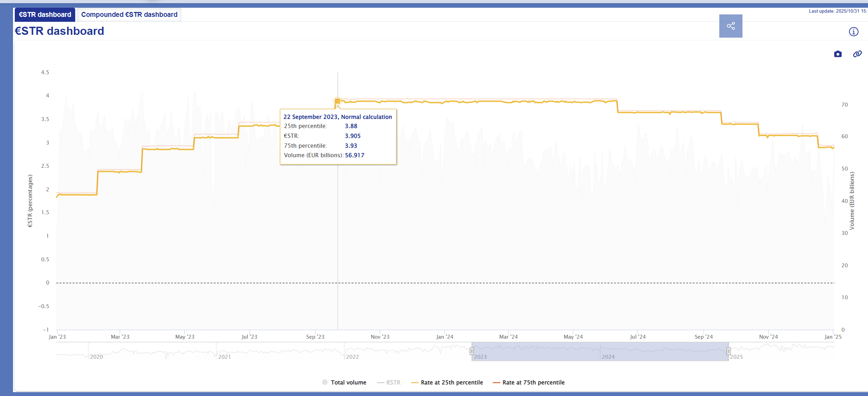Toggle the Total volume series
Image resolution: width=868 pixels, height=396 pixels.
pyautogui.click(x=348, y=382)
